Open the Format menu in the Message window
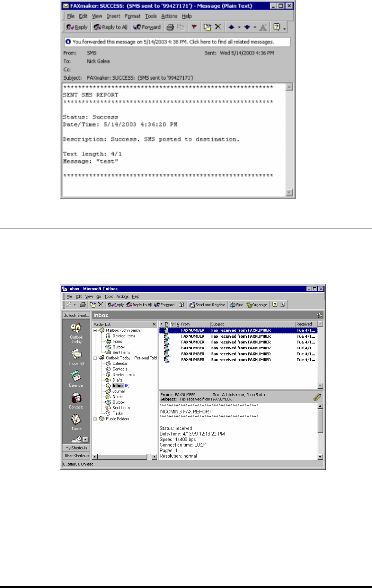This screenshot has width=372, height=588. pos(132,16)
